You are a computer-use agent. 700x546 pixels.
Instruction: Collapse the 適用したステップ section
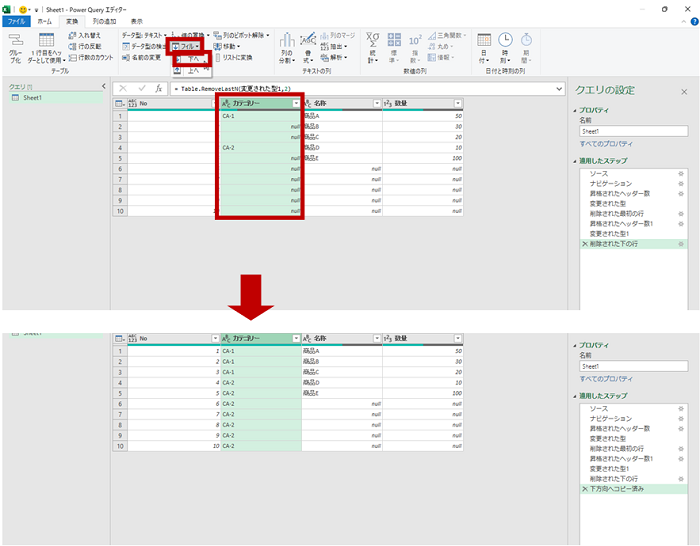[576, 161]
